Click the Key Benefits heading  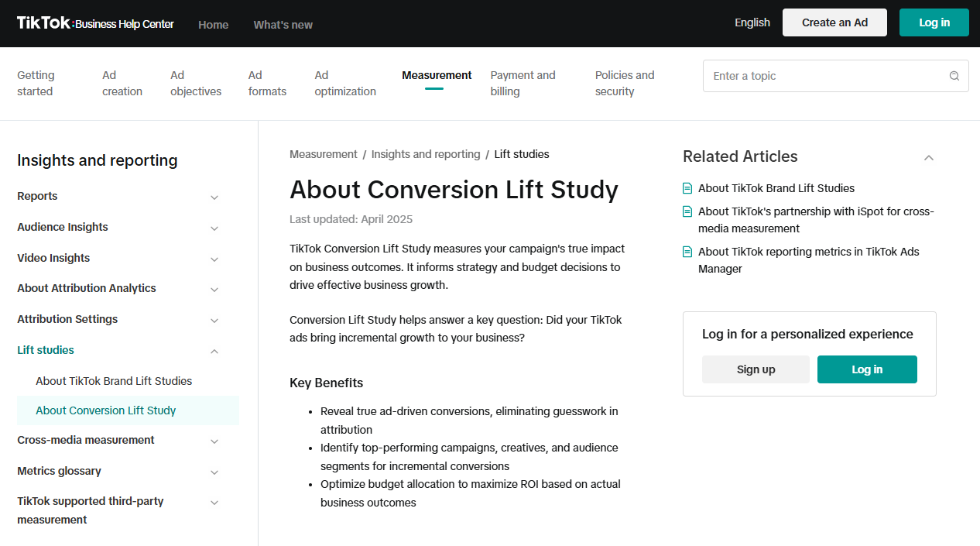326,383
